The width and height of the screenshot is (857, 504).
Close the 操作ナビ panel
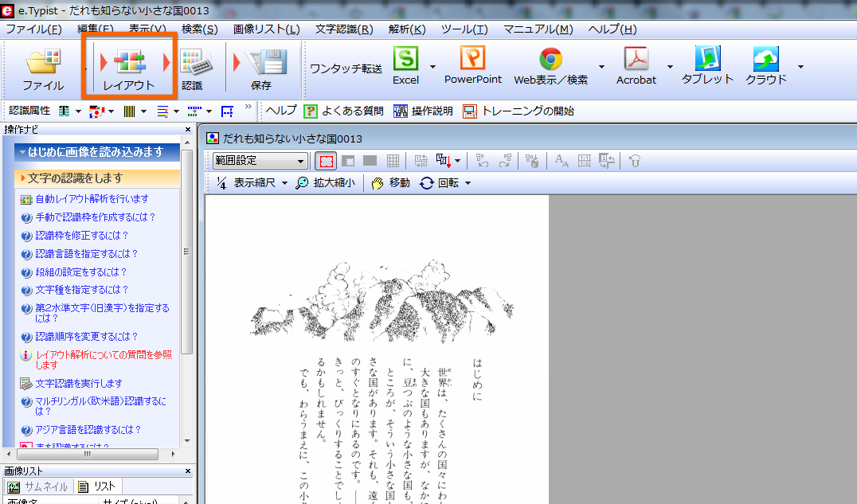click(188, 129)
